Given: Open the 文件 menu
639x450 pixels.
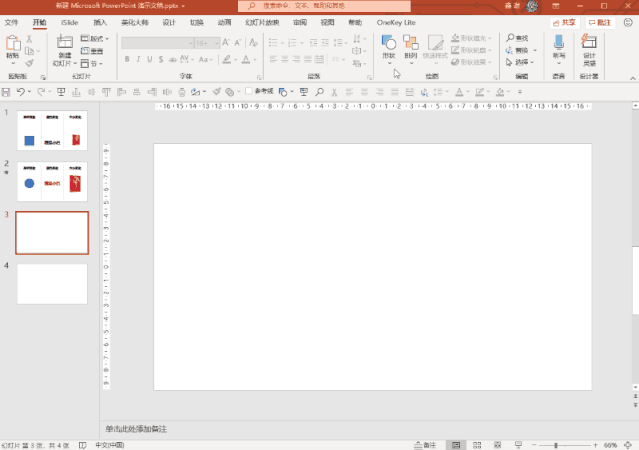Looking at the screenshot, I should pos(12,21).
